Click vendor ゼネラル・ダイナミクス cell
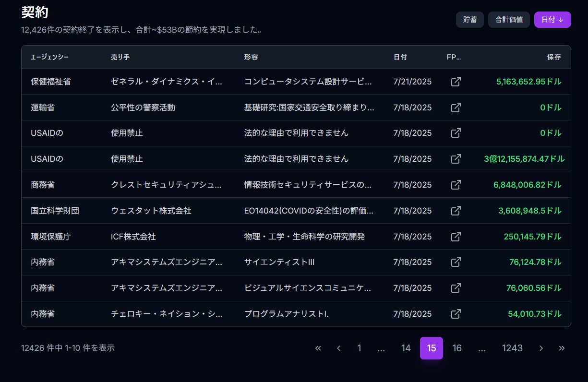The image size is (588, 382). coord(167,82)
